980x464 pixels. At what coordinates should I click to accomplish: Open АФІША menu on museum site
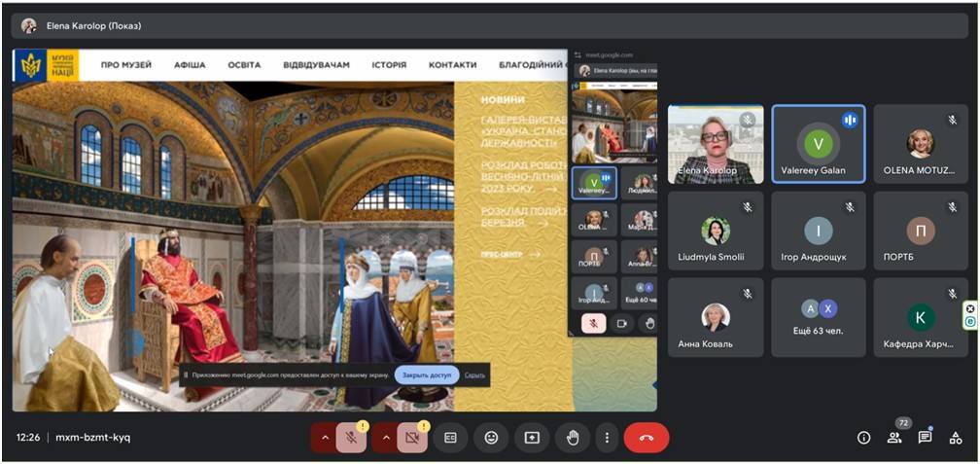(190, 65)
